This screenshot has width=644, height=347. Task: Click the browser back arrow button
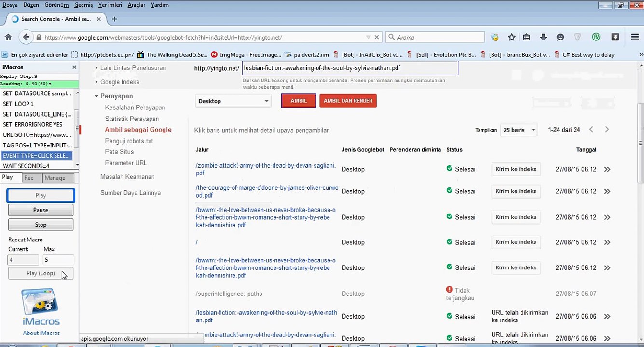coord(27,37)
